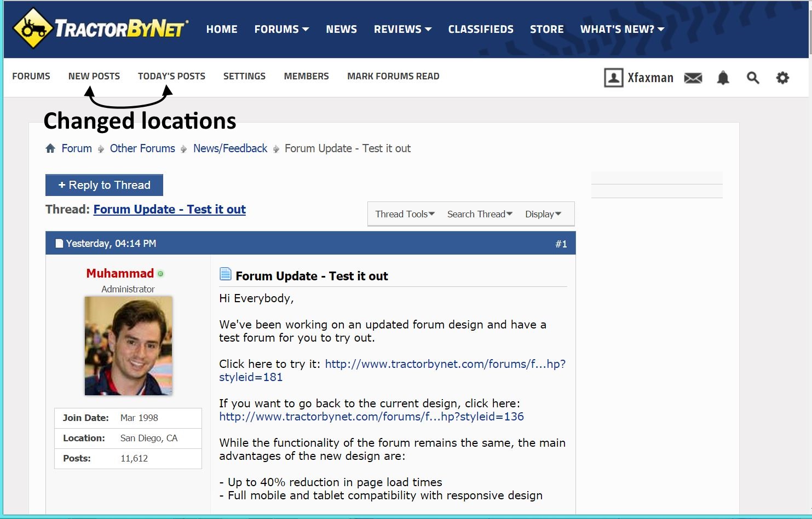This screenshot has height=519, width=812.
Task: Open the settings gear icon
Action: coord(782,78)
